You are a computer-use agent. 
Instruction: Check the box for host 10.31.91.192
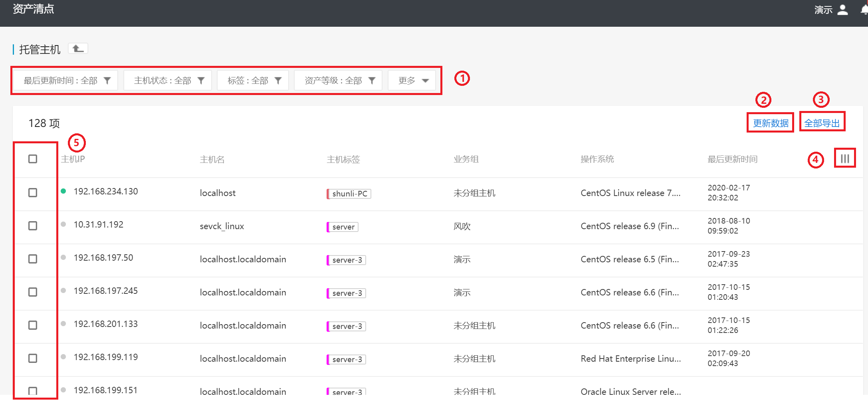point(33,226)
